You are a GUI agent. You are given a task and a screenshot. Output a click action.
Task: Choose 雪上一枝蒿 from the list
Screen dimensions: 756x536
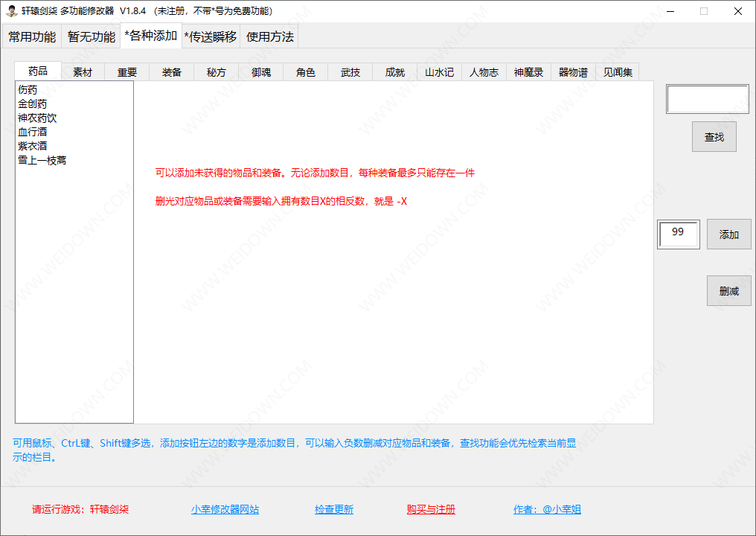click(x=42, y=160)
